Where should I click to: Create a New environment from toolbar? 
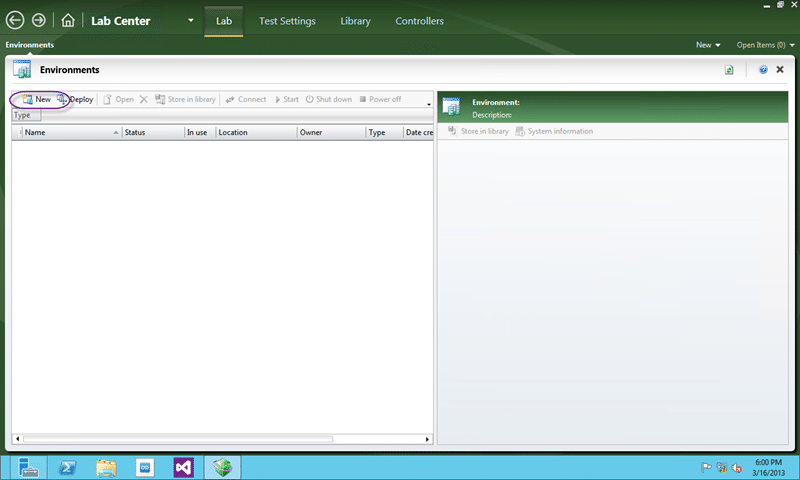[x=37, y=99]
